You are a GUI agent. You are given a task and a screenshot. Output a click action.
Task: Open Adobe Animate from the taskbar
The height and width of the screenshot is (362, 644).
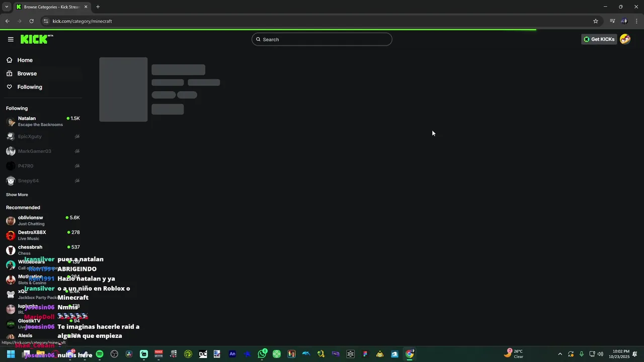pyautogui.click(x=232, y=354)
